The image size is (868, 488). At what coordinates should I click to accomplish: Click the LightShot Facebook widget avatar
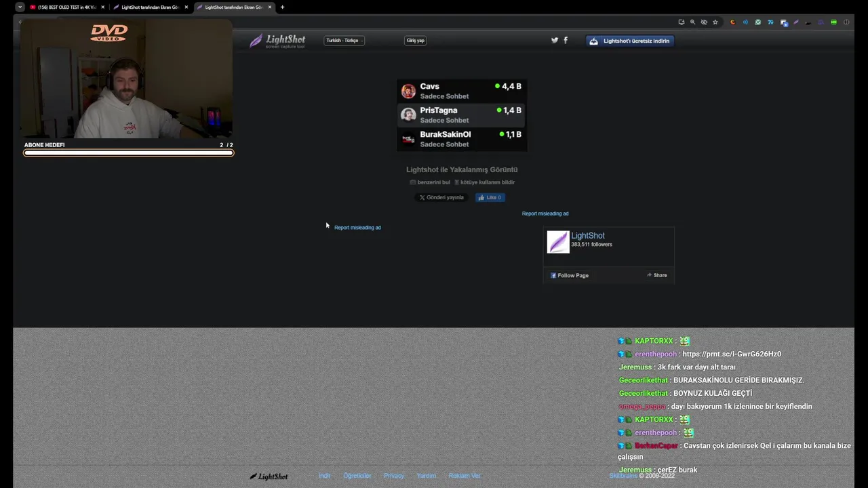click(x=558, y=242)
